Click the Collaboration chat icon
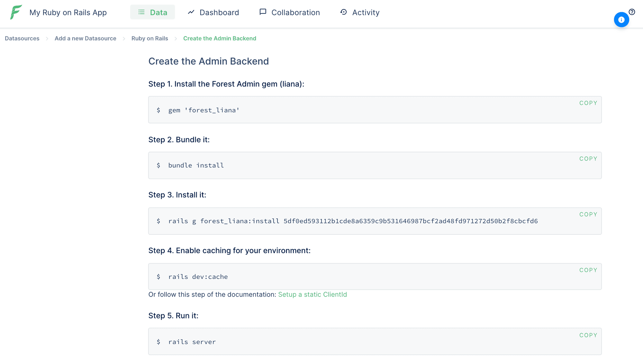The width and height of the screenshot is (643, 364). [263, 12]
